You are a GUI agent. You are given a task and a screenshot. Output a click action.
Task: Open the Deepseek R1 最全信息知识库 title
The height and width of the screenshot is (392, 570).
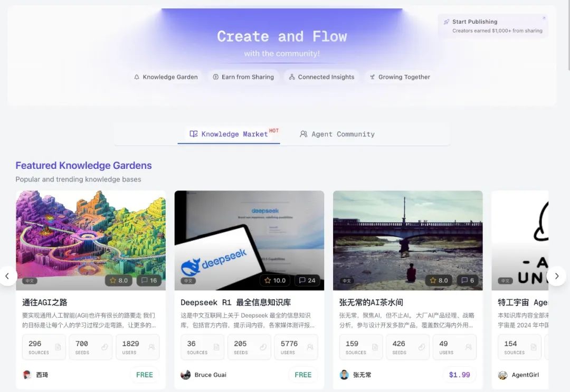[x=235, y=302]
